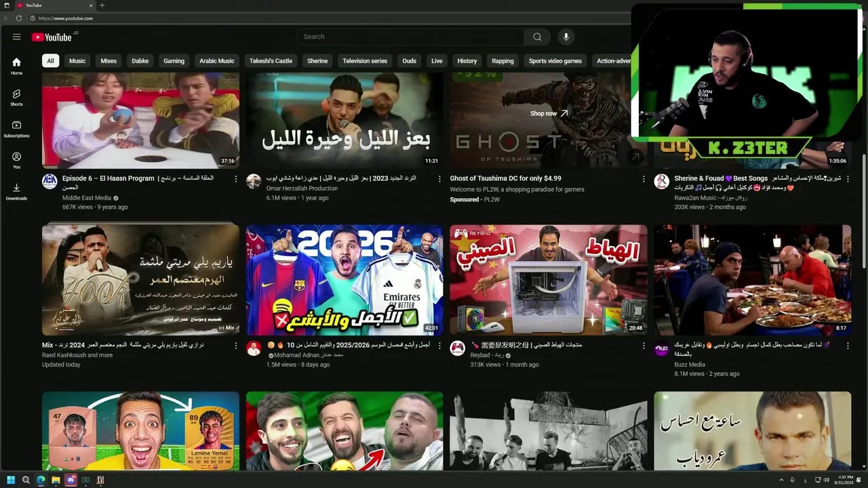Filter by Rapping chip
The width and height of the screenshot is (868, 488).
pyautogui.click(x=502, y=61)
